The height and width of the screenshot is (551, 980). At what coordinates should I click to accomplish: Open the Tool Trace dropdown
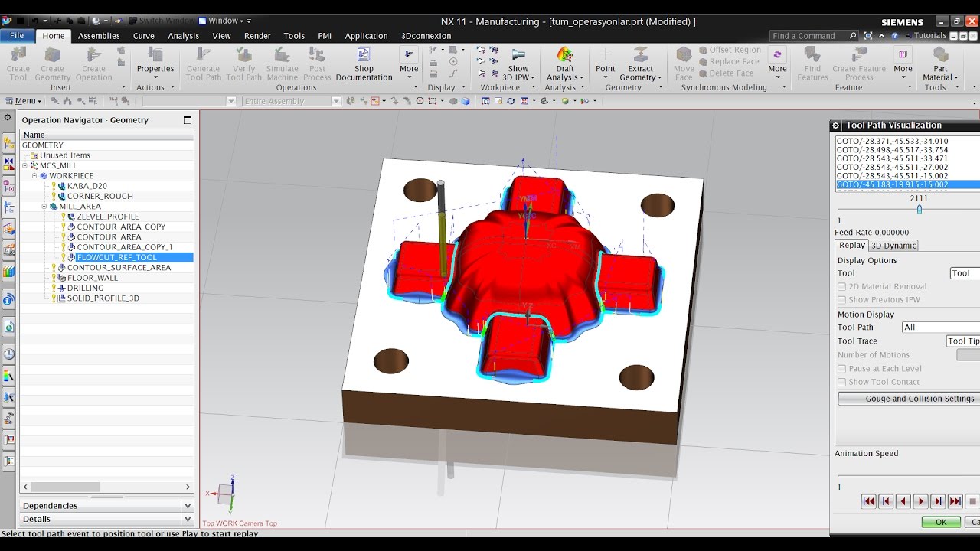point(963,341)
